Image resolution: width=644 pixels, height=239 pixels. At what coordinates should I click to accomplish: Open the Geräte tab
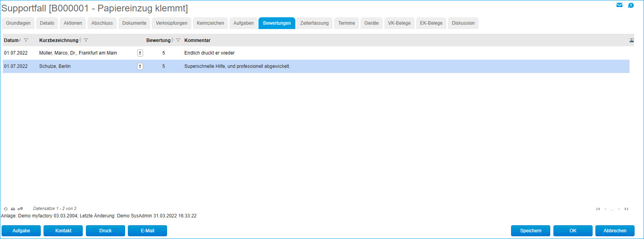click(x=371, y=23)
